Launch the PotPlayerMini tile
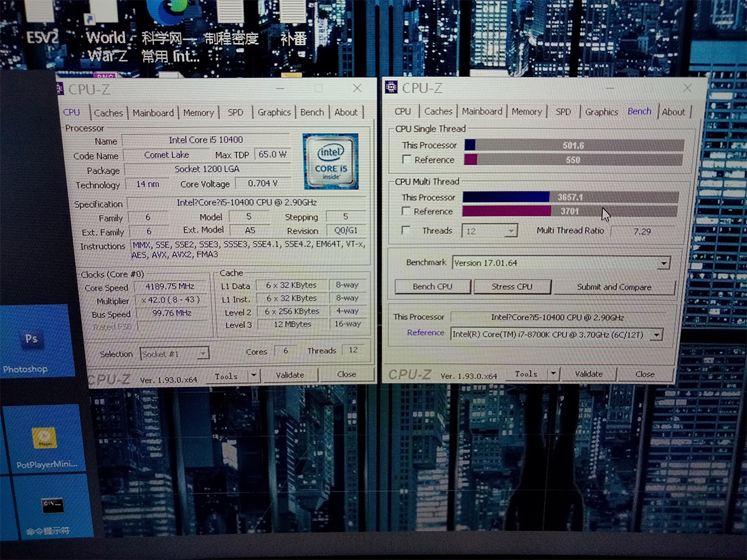This screenshot has height=560, width=747. [45, 439]
